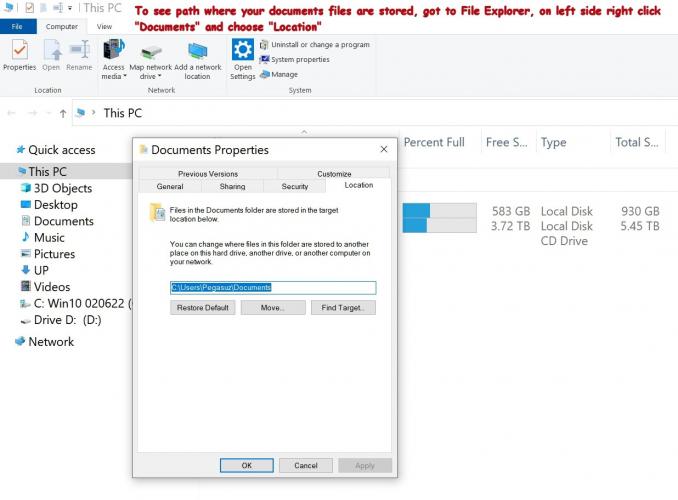
Task: Click the Percent Full column header
Action: [434, 142]
